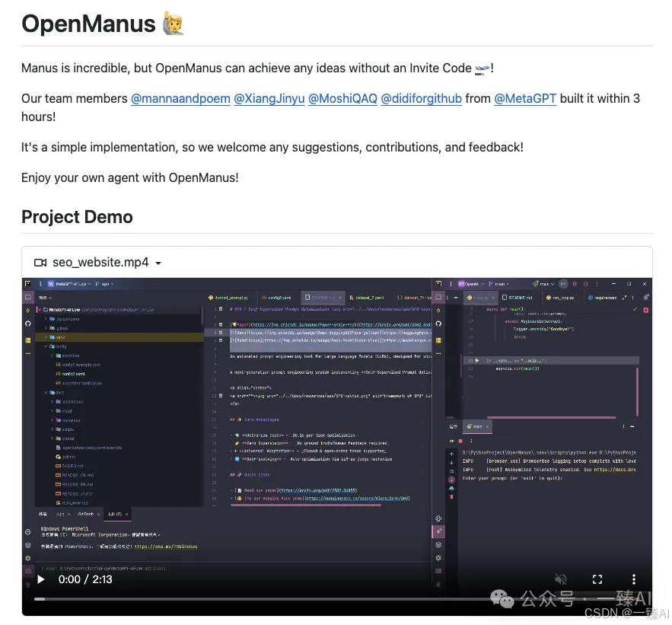Select config2.yaml in the project tree
Image resolution: width=672 pixels, height=625 pixels.
(x=73, y=374)
